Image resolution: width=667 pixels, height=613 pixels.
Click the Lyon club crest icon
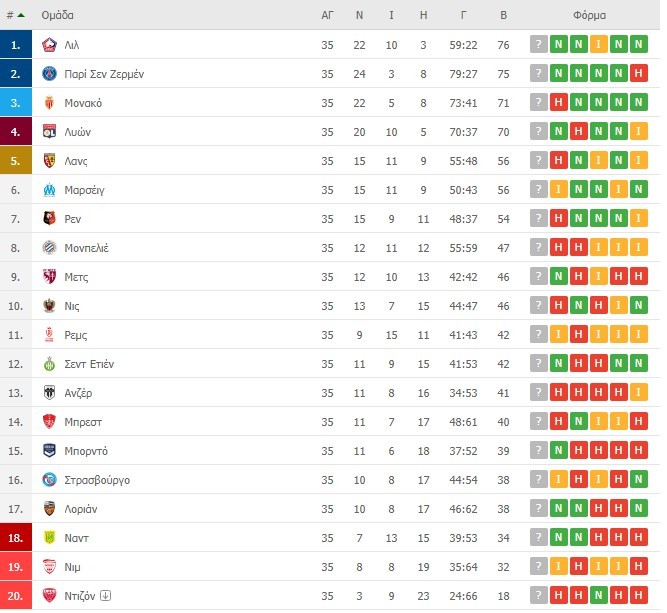pos(50,132)
